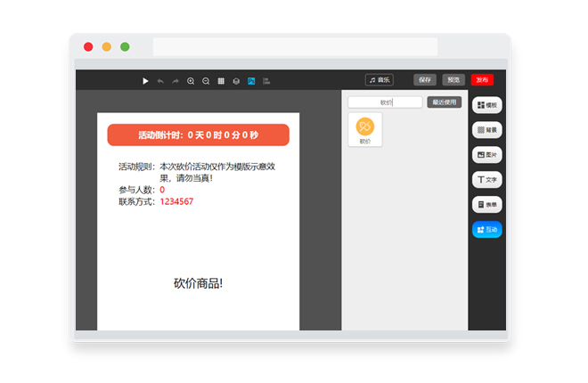
Task: Click the play preview icon
Action: pyautogui.click(x=145, y=81)
